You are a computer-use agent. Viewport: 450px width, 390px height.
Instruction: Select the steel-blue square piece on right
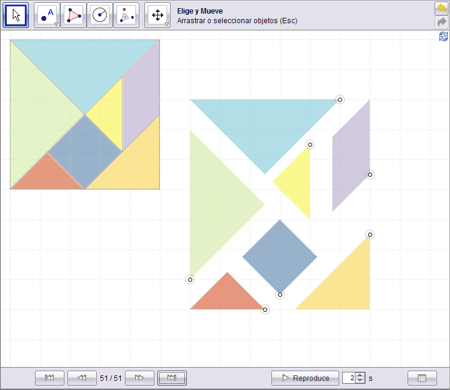[280, 257]
